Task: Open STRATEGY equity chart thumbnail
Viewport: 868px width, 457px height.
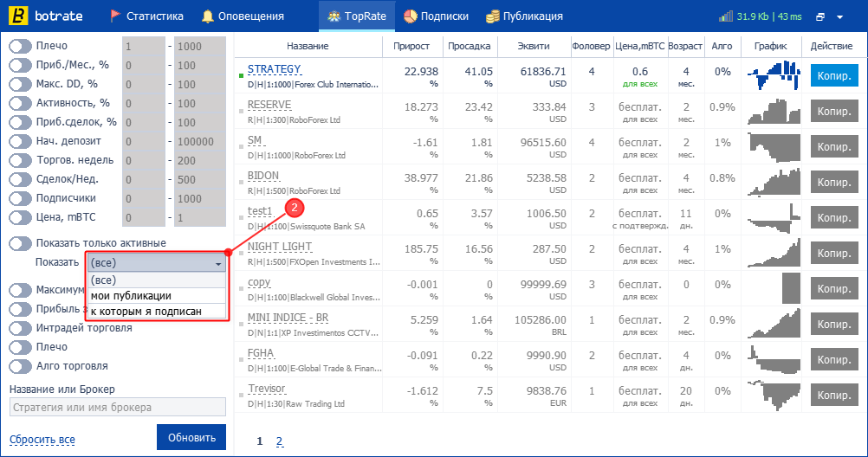Action: (x=774, y=75)
